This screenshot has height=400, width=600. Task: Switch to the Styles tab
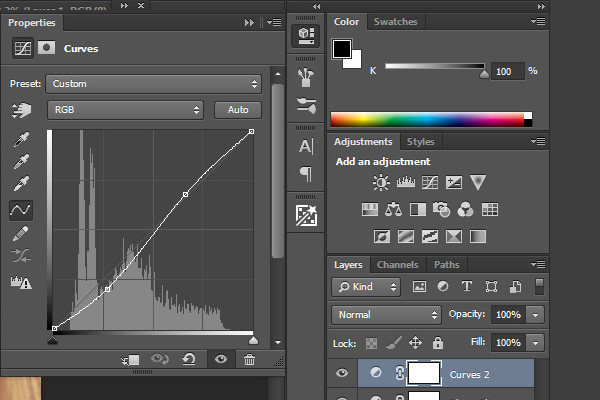[421, 142]
